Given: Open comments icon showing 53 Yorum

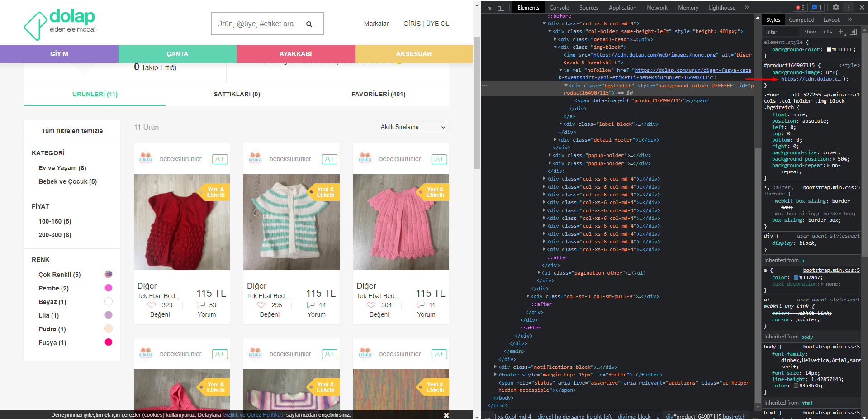Looking at the screenshot, I should (201, 305).
